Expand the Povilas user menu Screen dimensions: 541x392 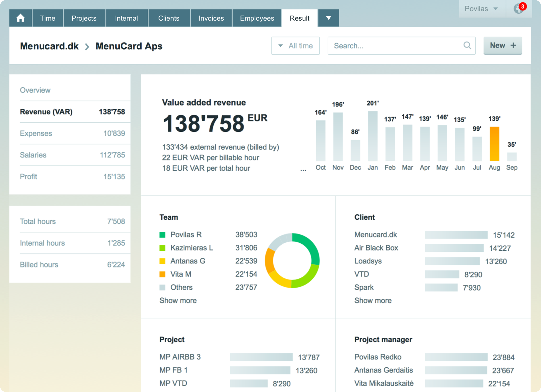coord(481,9)
